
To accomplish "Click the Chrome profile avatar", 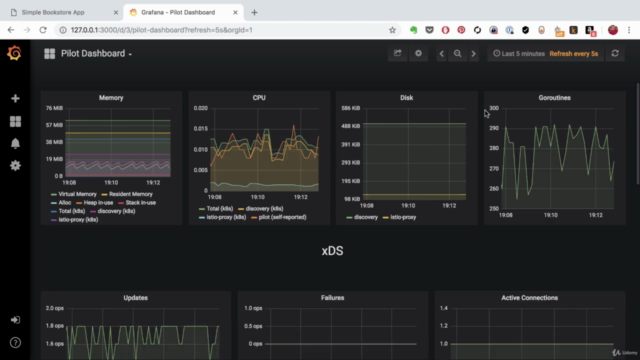I will [x=613, y=30].
